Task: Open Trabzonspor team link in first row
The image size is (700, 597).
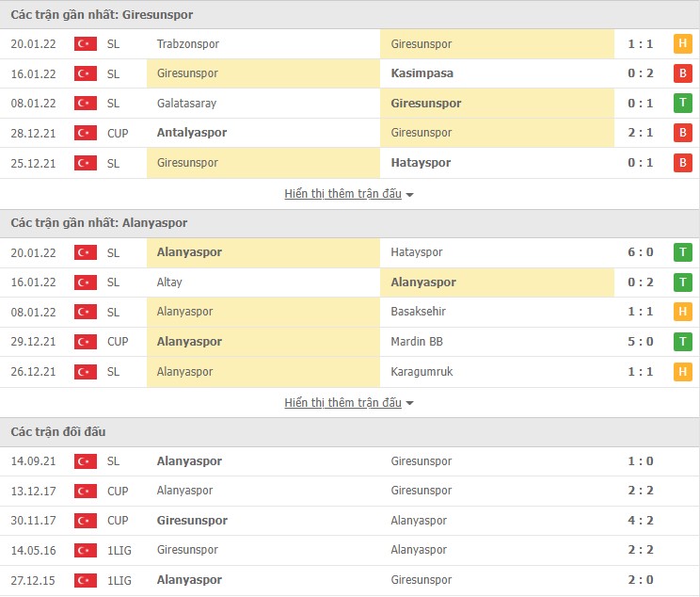Action: tap(187, 44)
